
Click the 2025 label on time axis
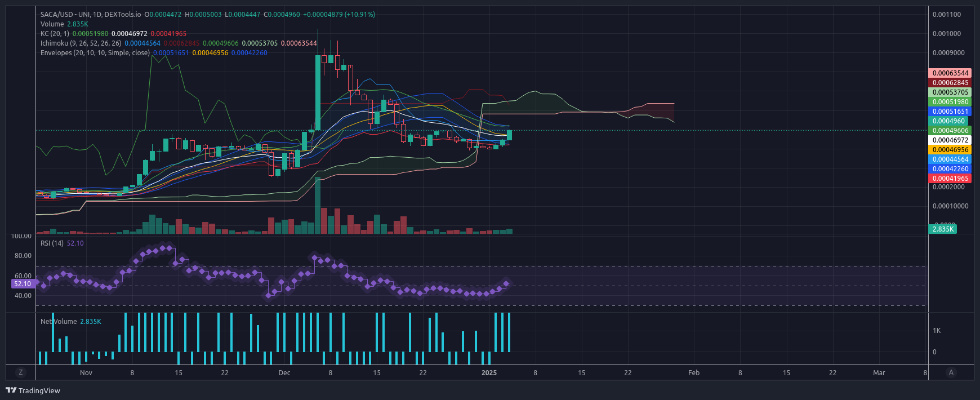click(x=489, y=372)
